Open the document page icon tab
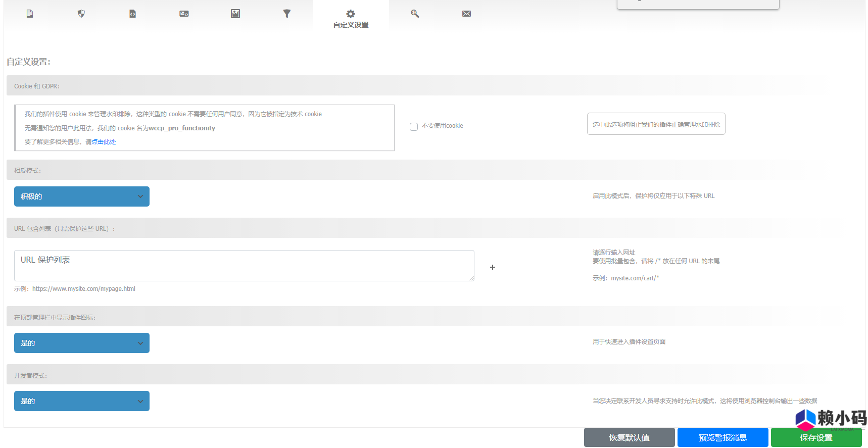Viewport: 868px width, 448px height. [30, 14]
